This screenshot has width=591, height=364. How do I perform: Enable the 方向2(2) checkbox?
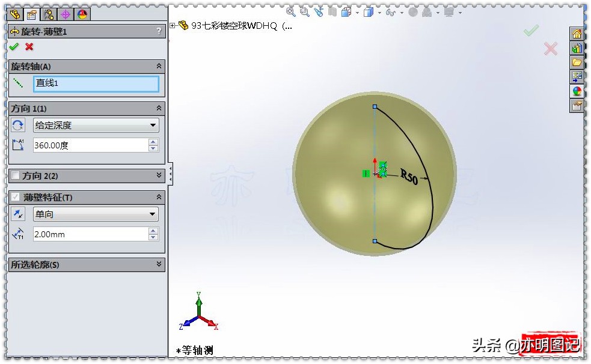[x=16, y=175]
